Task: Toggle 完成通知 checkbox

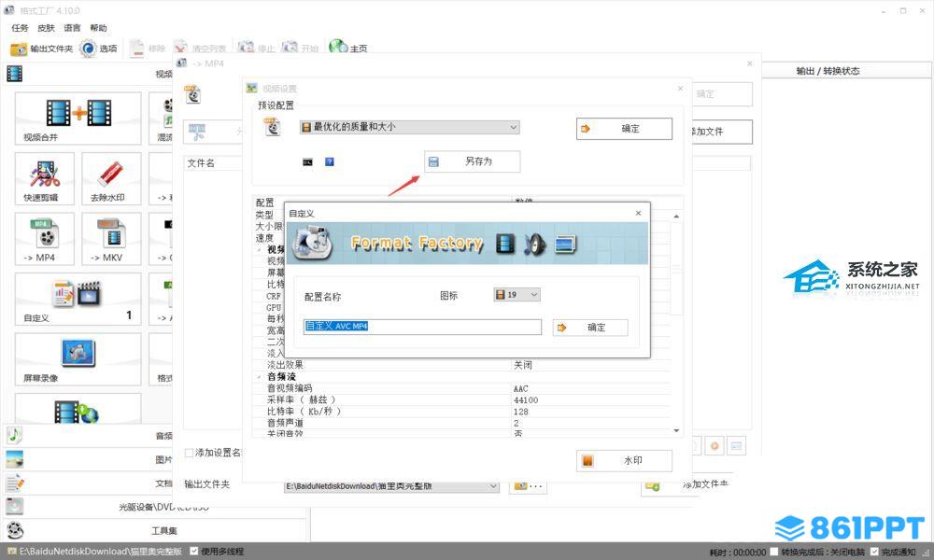Action: coord(874,552)
